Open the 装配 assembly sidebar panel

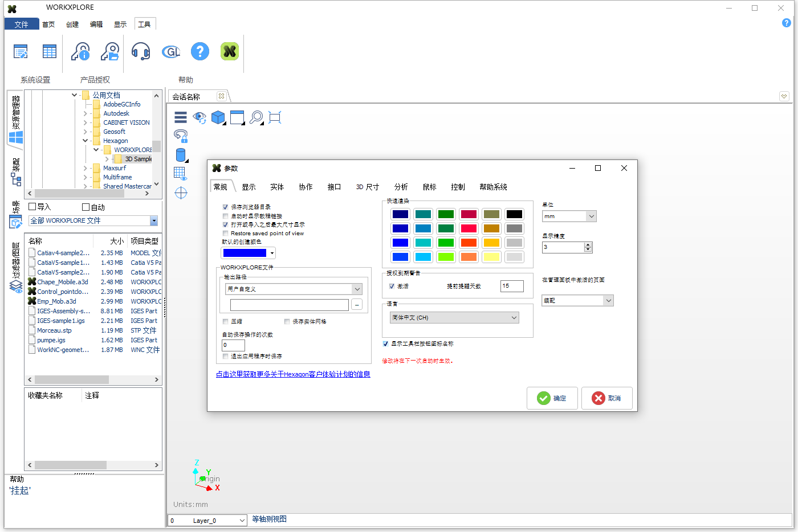coord(15,171)
